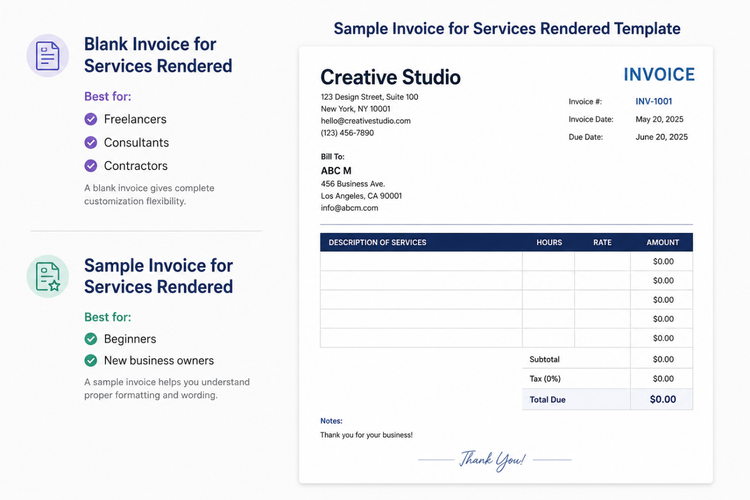Click the hello@creativestudio.com email address

[366, 121]
